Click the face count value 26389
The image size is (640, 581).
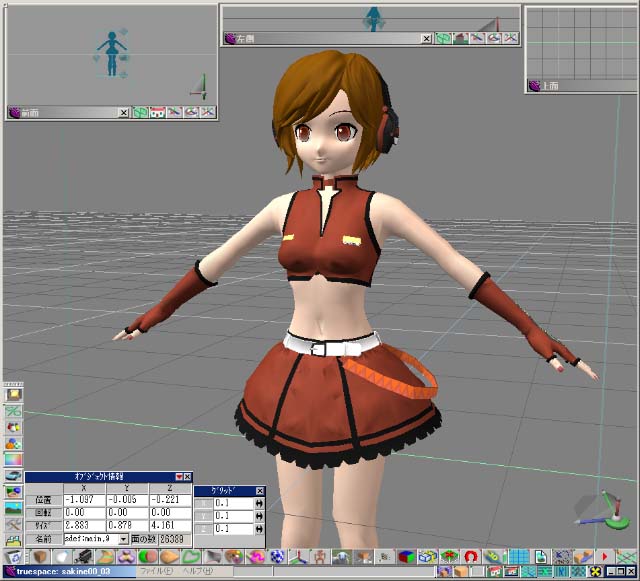175,539
